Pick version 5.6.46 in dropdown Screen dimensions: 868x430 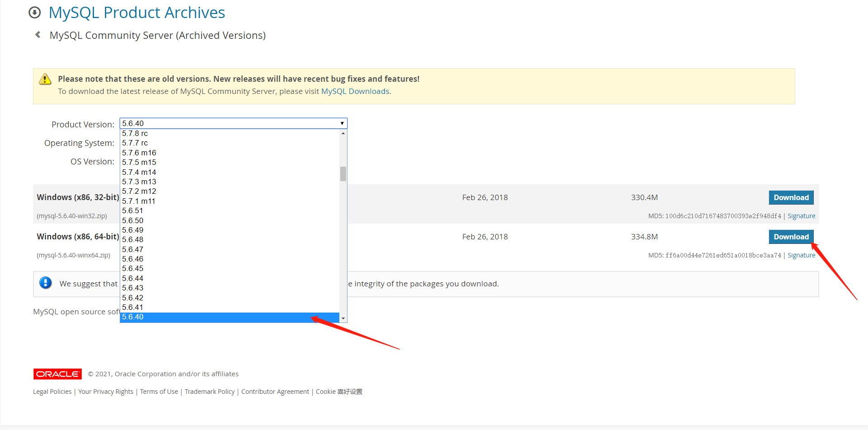coord(230,259)
